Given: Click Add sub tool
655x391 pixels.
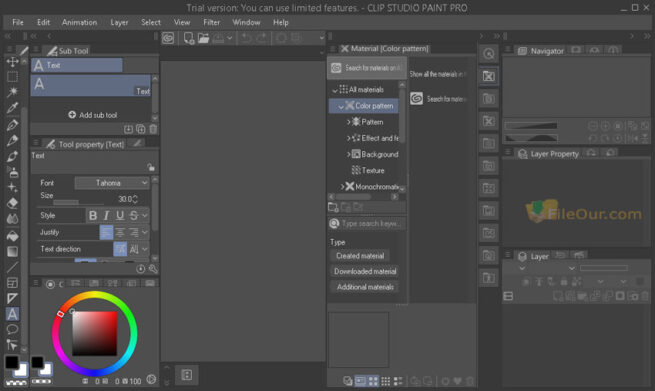Looking at the screenshot, I should pos(93,115).
